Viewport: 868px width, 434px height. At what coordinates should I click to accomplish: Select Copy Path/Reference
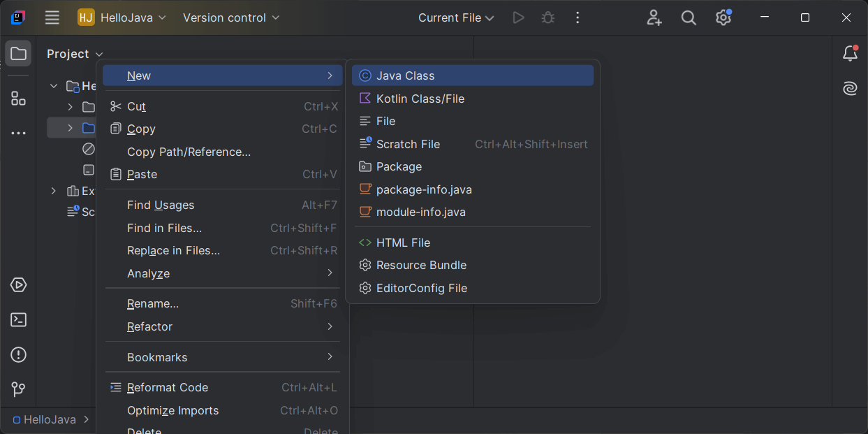click(x=223, y=152)
